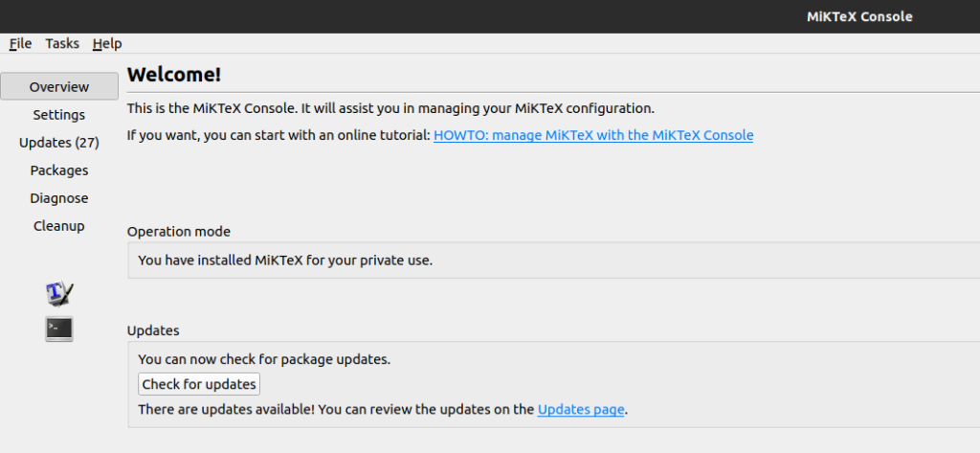980x453 pixels.
Task: Open the File menu
Action: pyautogui.click(x=21, y=43)
